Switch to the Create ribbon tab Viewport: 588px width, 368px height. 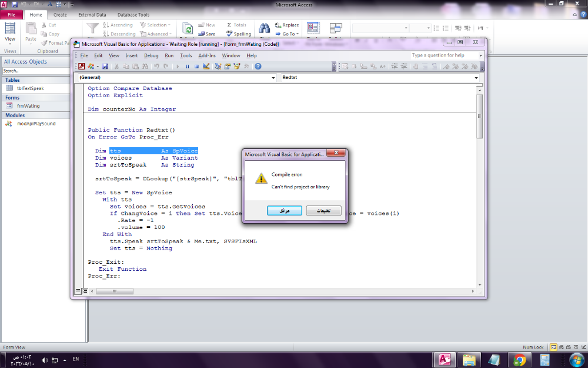pos(60,15)
